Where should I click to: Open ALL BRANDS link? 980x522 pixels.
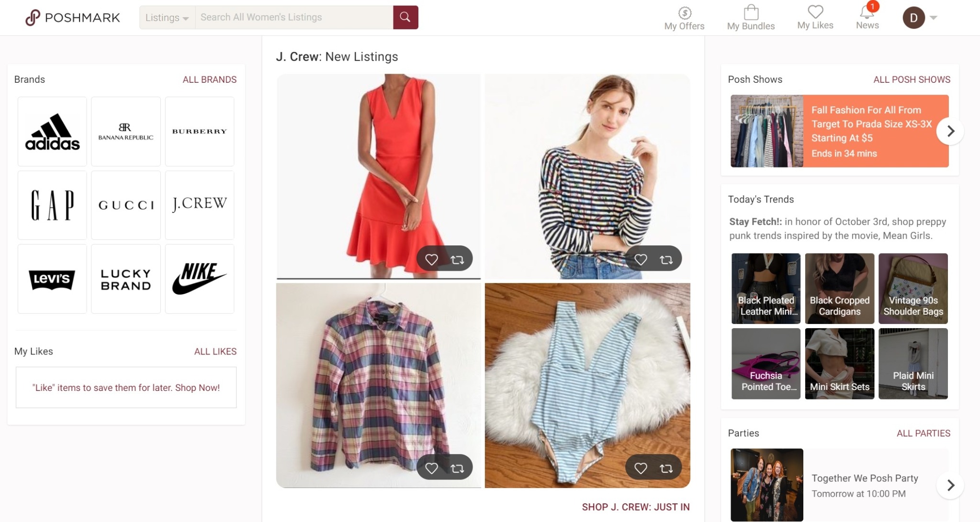(x=209, y=79)
